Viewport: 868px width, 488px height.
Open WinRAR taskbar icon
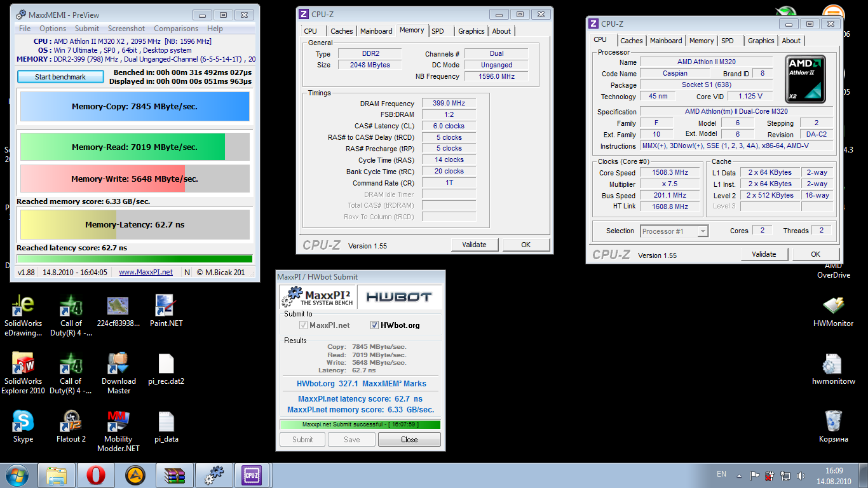click(173, 475)
